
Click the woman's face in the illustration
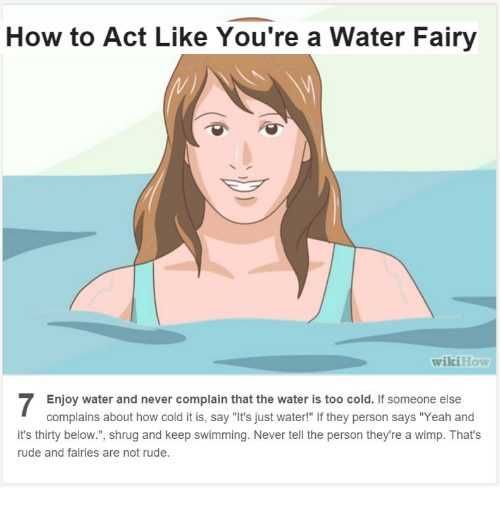[x=245, y=157]
